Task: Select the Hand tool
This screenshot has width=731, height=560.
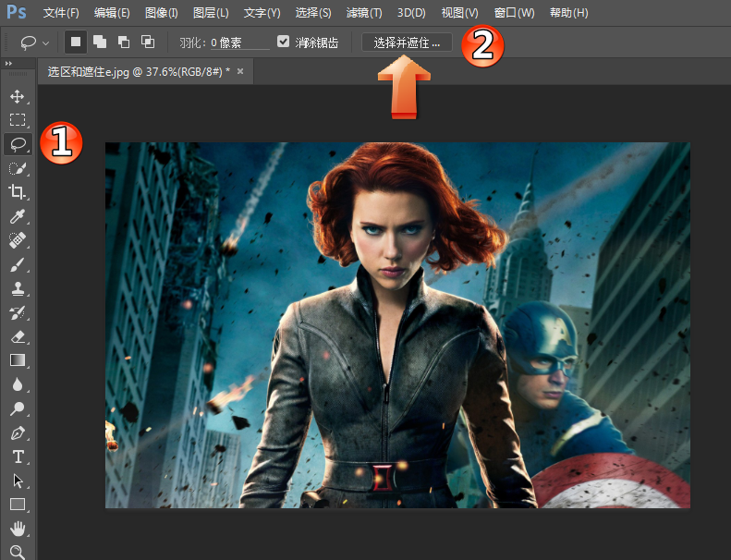Action: click(17, 529)
